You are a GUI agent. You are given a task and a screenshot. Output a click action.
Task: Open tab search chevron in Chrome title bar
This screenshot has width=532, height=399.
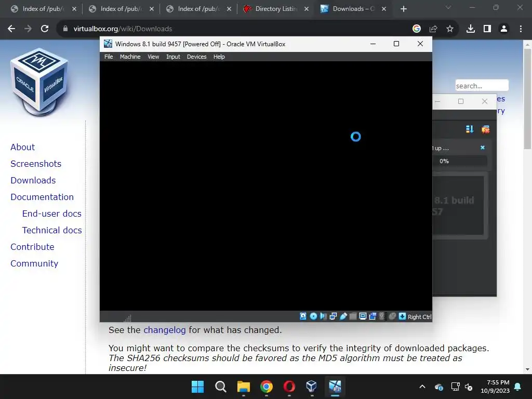[x=448, y=7]
